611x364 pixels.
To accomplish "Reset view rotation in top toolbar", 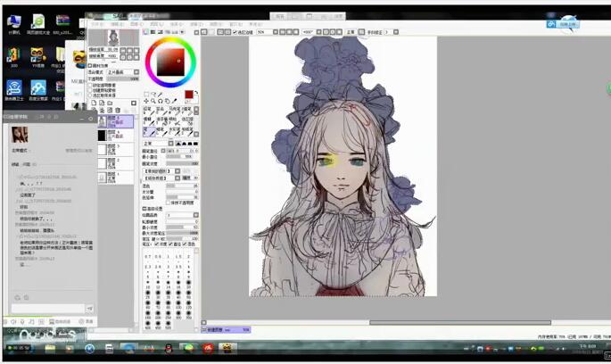I will (339, 32).
